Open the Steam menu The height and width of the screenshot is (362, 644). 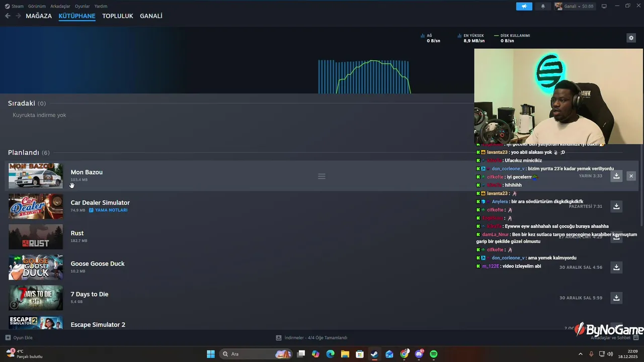point(14,6)
